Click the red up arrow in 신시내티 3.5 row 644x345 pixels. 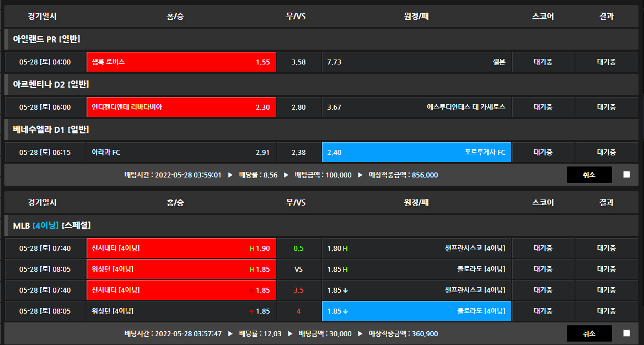[252, 290]
